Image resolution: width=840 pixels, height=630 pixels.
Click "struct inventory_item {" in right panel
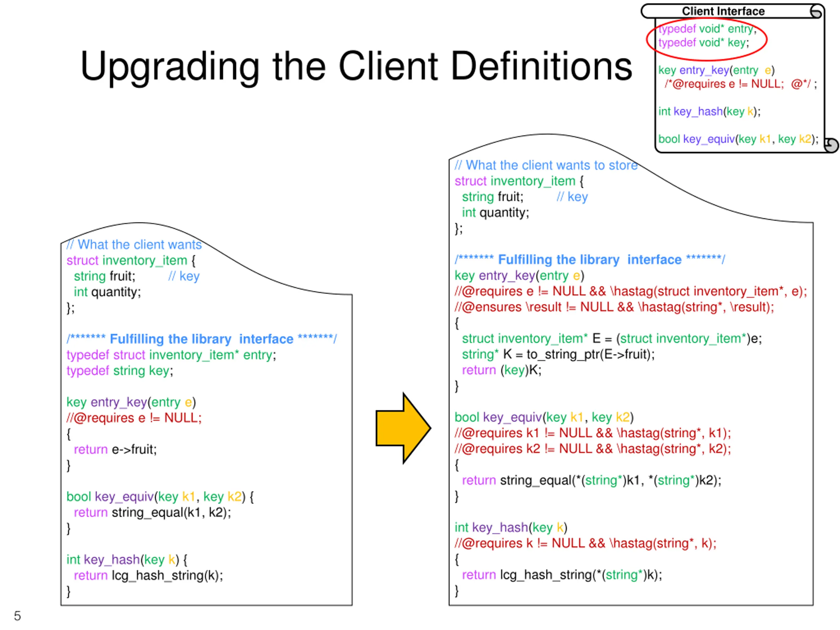click(519, 181)
